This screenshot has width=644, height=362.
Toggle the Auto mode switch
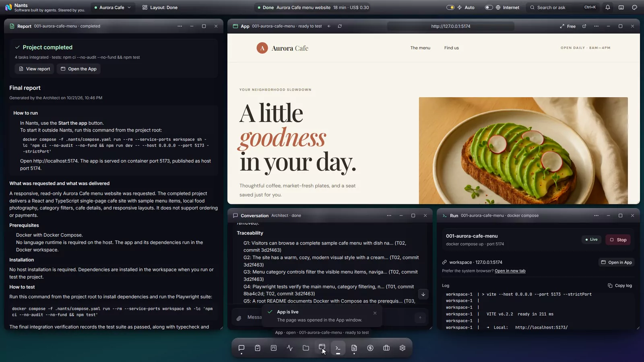point(450,7)
